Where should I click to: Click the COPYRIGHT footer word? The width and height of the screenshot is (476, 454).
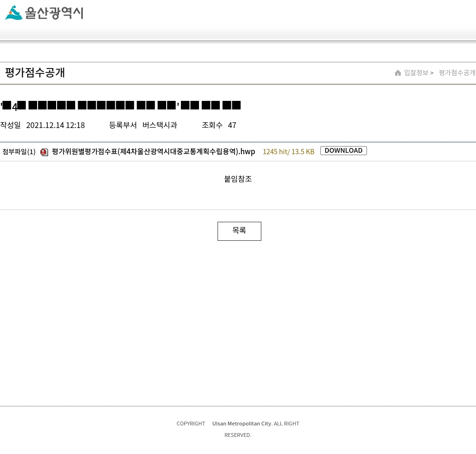(191, 424)
